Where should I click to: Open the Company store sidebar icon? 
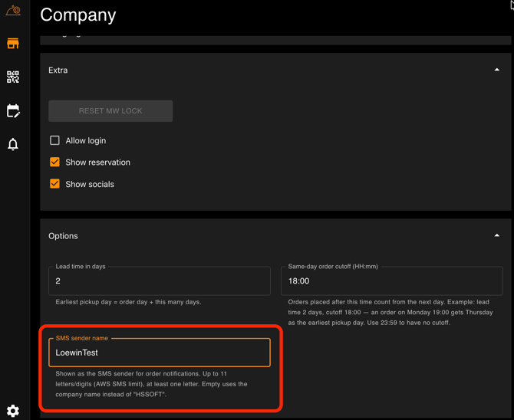13,43
